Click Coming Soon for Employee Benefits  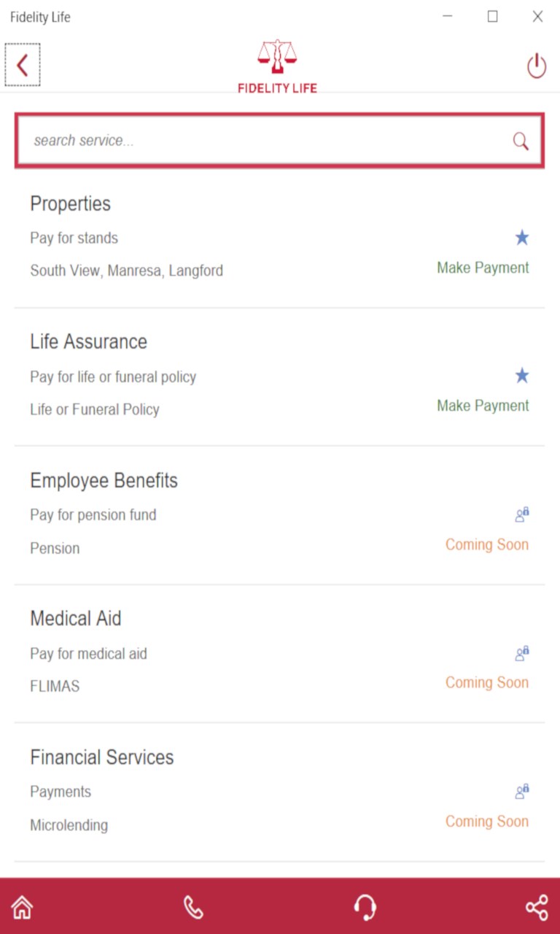click(487, 544)
